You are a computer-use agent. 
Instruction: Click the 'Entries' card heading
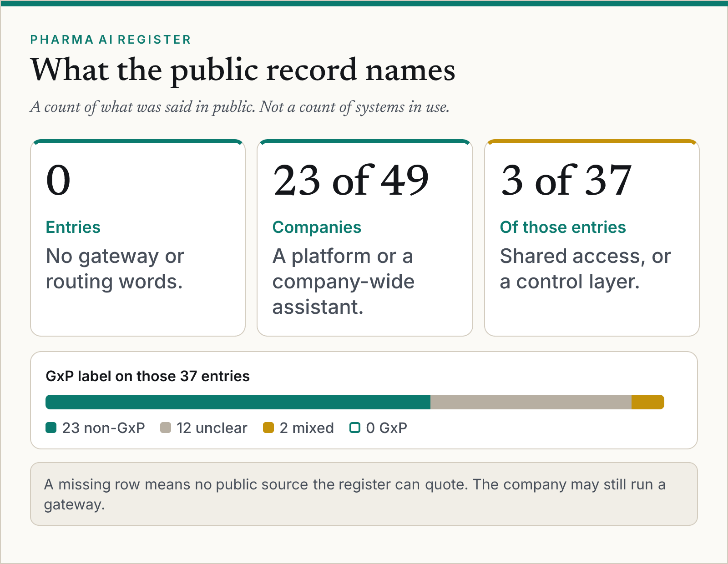(73, 227)
